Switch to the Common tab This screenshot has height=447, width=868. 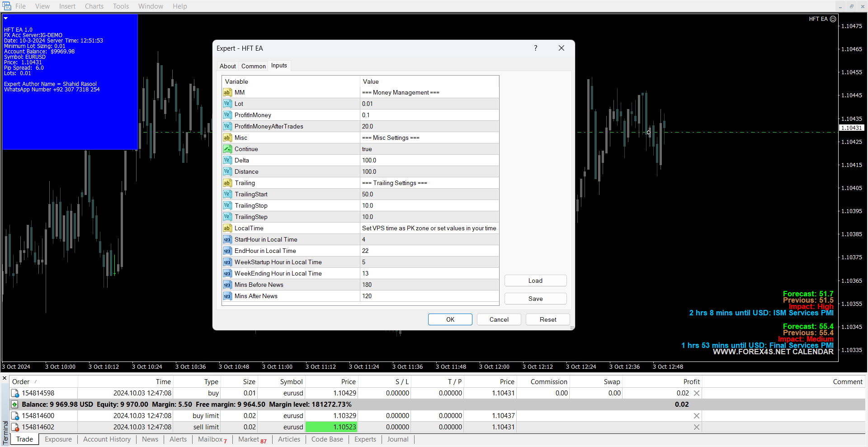(x=253, y=66)
